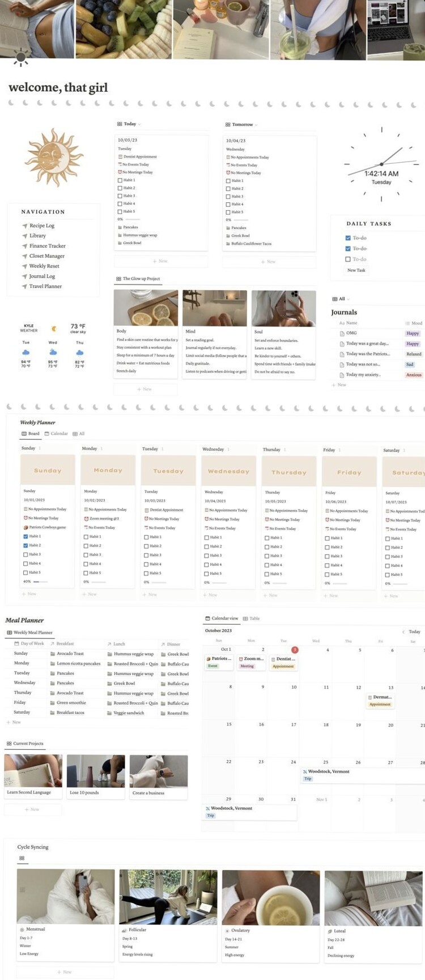The height and width of the screenshot is (980, 425).
Task: Click the football icon on Patriots Cowboys game
Action: (26, 527)
